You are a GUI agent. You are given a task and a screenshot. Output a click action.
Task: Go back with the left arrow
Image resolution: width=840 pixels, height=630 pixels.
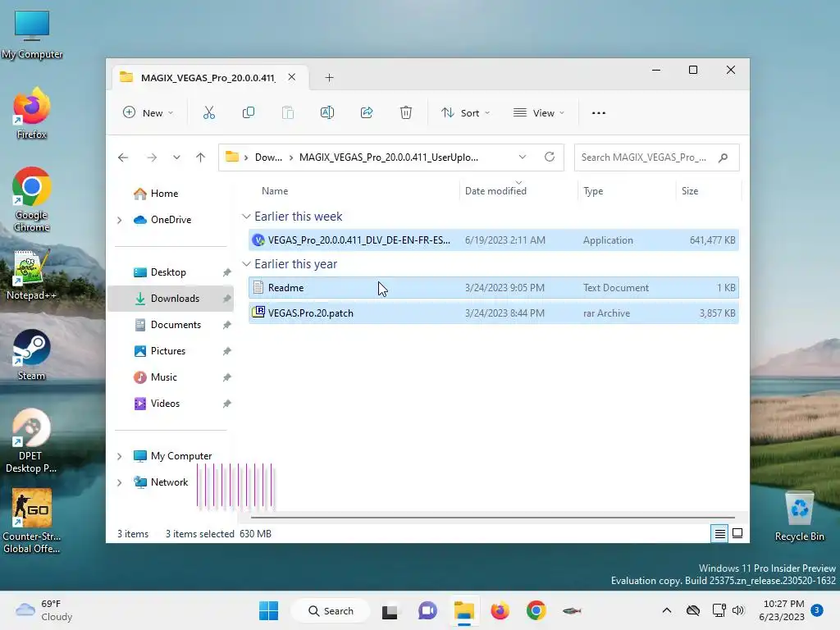click(123, 157)
